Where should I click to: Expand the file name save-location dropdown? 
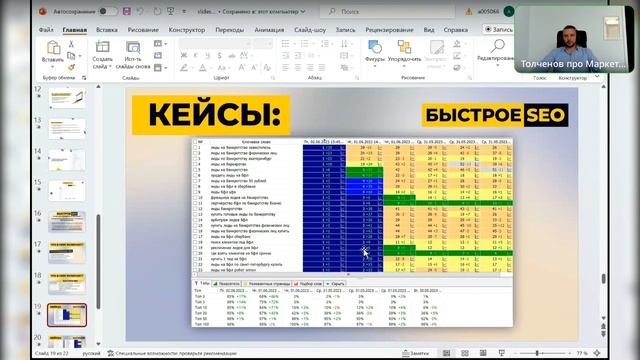pyautogui.click(x=303, y=11)
